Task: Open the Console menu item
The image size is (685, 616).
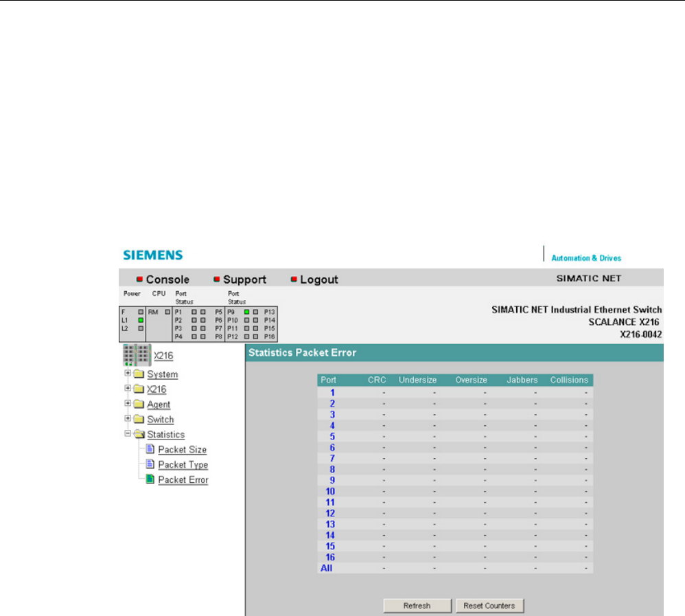Action: (167, 280)
